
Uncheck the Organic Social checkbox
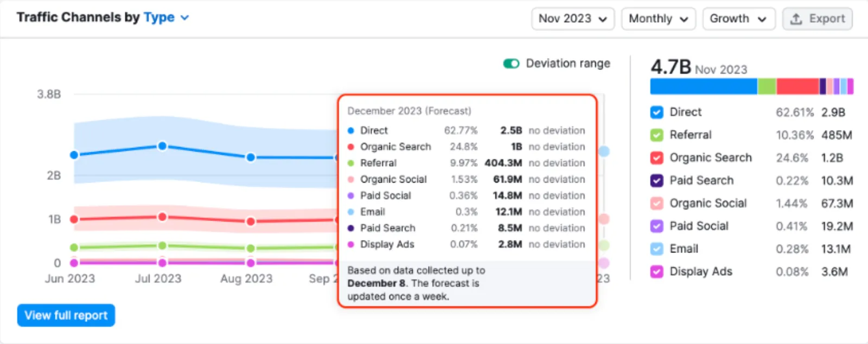click(656, 203)
